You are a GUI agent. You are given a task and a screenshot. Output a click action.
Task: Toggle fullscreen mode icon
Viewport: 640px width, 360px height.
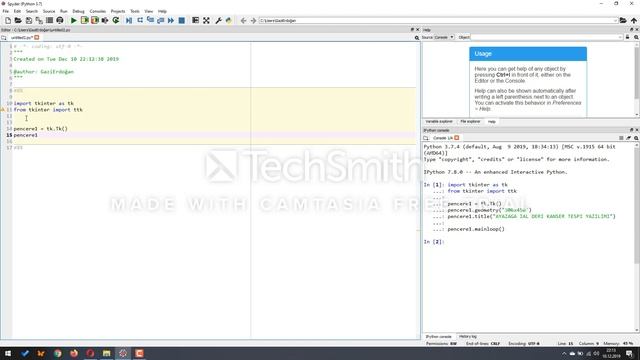207,20
